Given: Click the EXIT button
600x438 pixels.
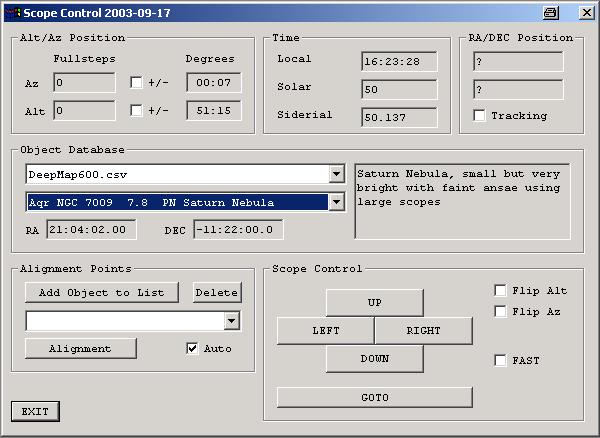Looking at the screenshot, I should coord(36,411).
